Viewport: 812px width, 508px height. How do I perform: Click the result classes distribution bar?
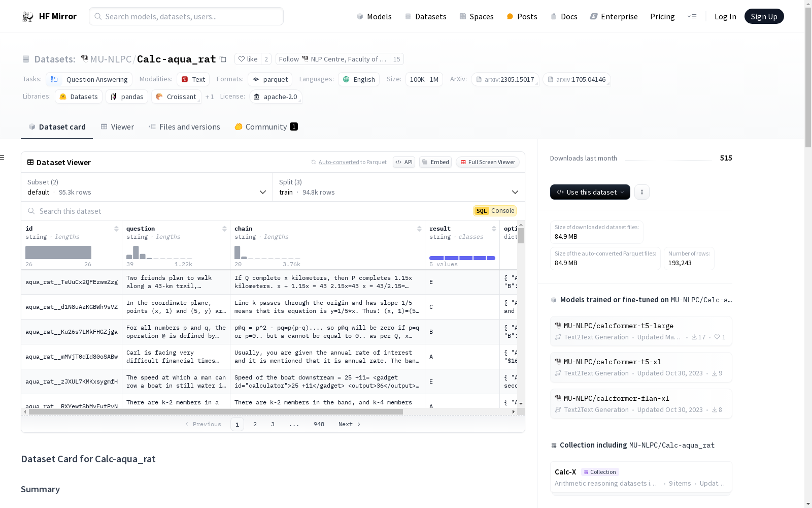[462, 258]
